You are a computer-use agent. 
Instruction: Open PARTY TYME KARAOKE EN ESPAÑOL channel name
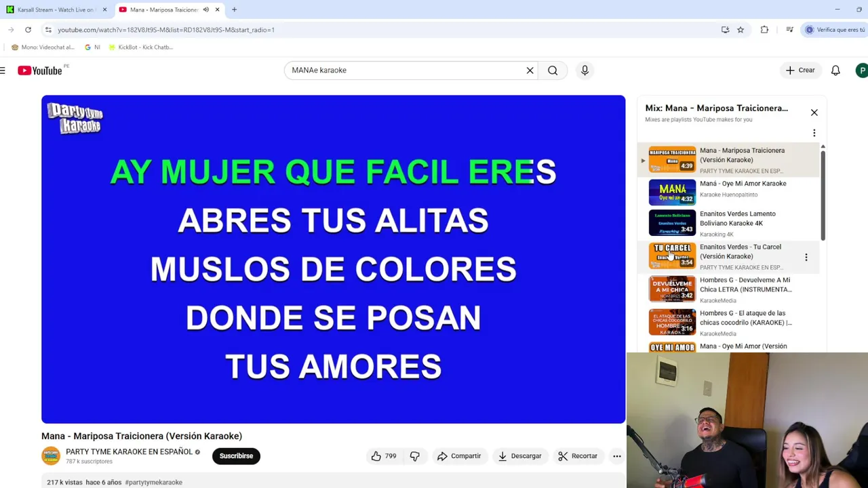pos(129,452)
